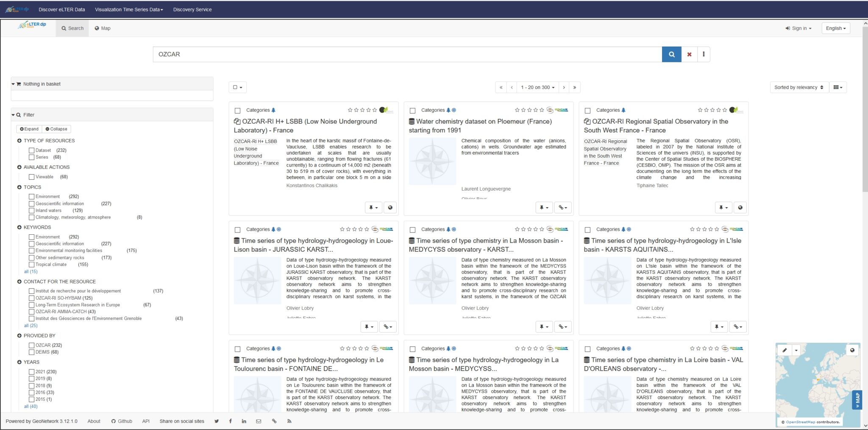The width and height of the screenshot is (868, 430).
Task: Switch to the Map tab
Action: [103, 28]
